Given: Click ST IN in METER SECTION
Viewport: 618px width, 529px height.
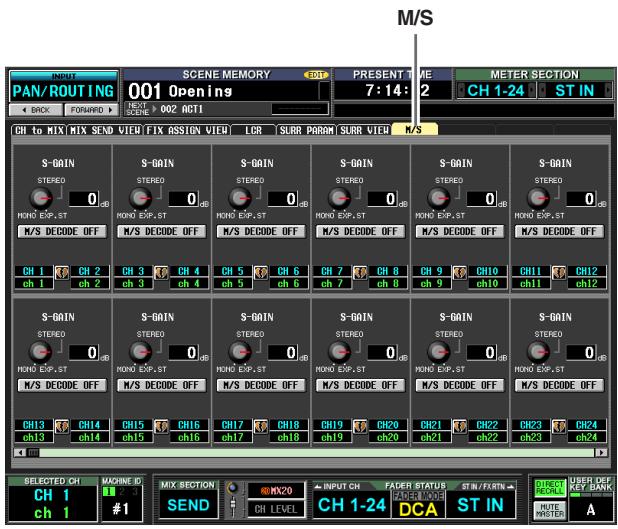Looking at the screenshot, I should (x=575, y=91).
